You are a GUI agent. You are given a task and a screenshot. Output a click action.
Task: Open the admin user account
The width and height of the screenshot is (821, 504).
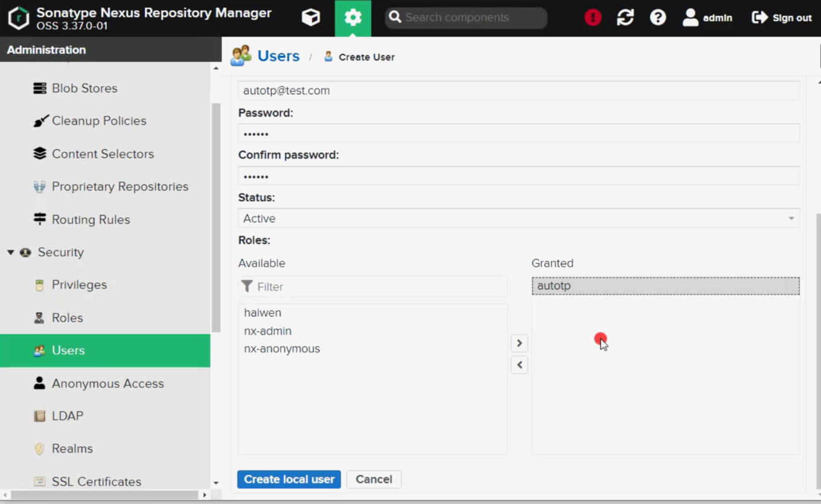708,18
